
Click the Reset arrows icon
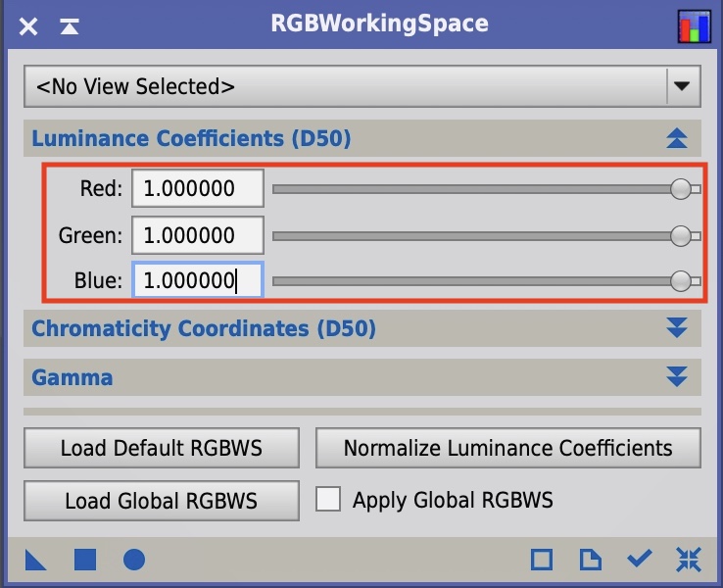(x=689, y=560)
